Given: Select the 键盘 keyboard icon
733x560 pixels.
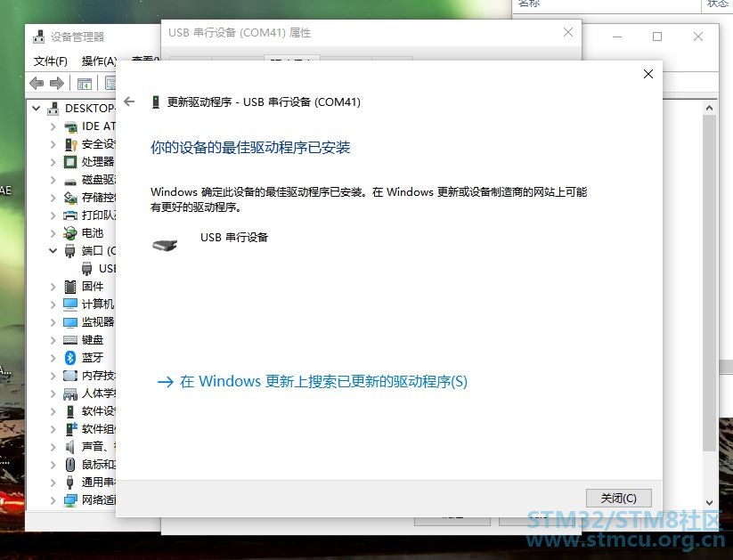Looking at the screenshot, I should click(x=70, y=340).
